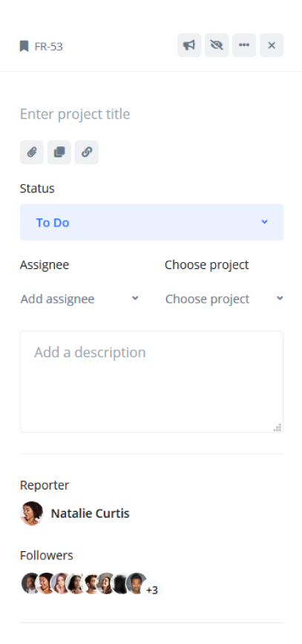Screen dimensions: 302x644
Task: Close the FR-53 panel
Action: point(272,45)
